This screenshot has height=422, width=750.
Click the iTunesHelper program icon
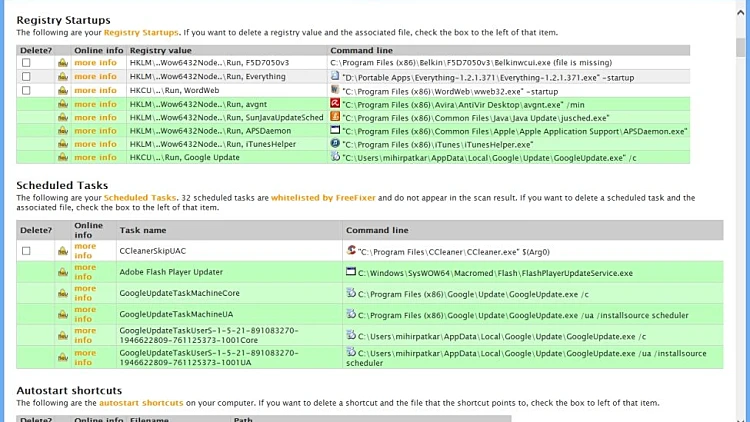click(x=336, y=144)
